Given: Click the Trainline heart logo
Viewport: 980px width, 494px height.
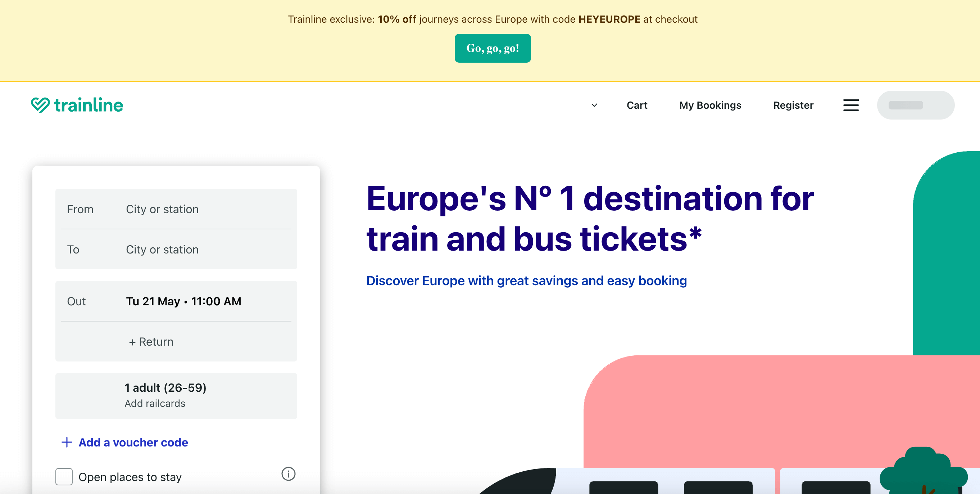Looking at the screenshot, I should pos(40,105).
